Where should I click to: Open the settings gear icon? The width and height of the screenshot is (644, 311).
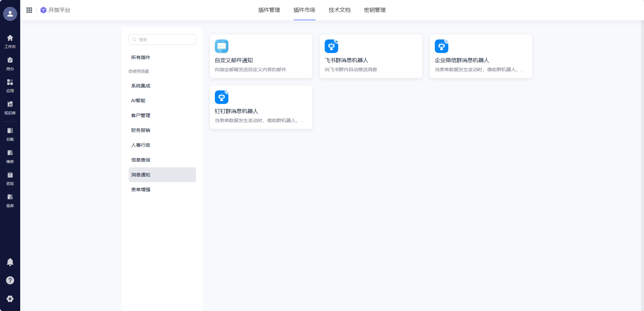click(x=10, y=299)
